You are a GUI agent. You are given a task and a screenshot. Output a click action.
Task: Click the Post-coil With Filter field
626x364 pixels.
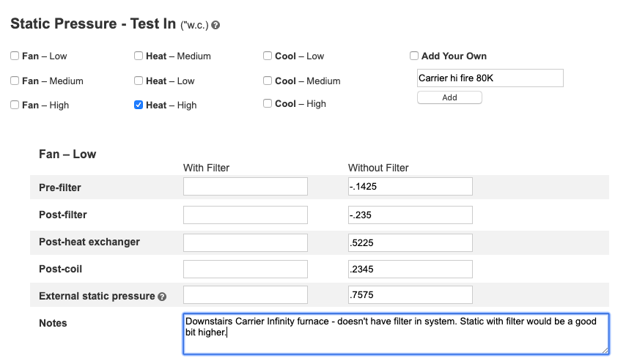(x=246, y=269)
